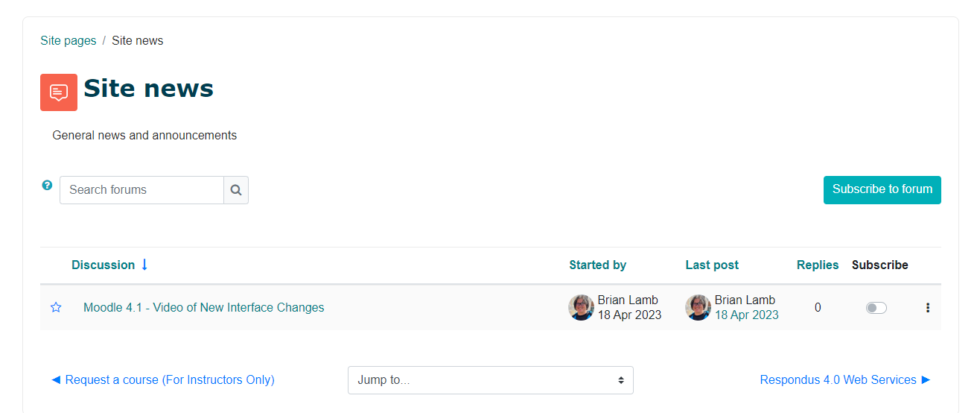The height and width of the screenshot is (413, 980).
Task: Click the sort arrow beside Discussion
Action: pos(144,265)
